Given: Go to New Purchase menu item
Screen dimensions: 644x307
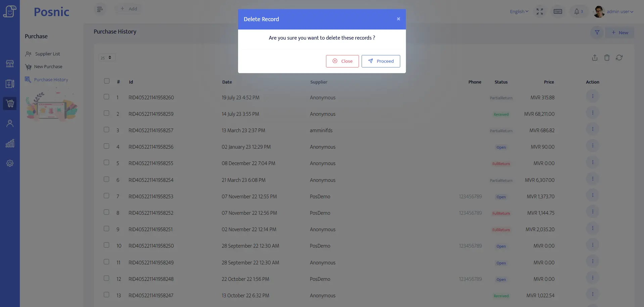Looking at the screenshot, I should [x=48, y=67].
